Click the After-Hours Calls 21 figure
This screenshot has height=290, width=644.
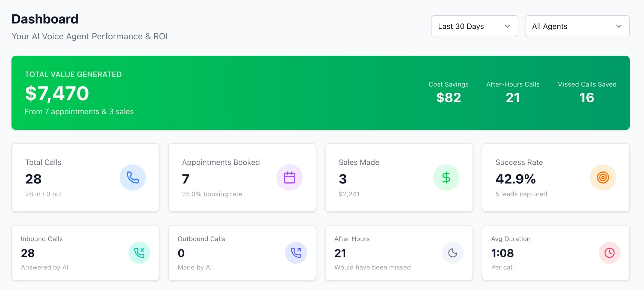pos(513,97)
